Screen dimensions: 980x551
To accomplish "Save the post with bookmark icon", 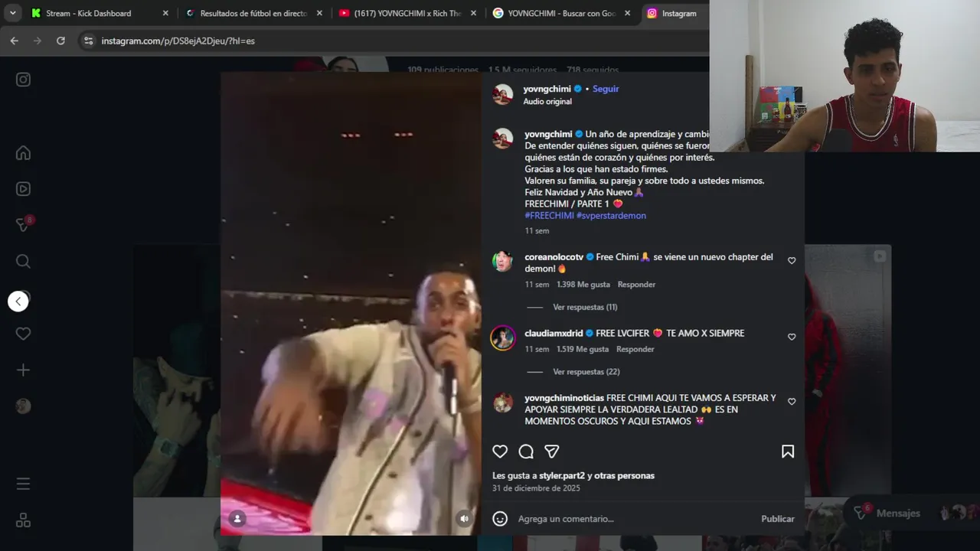I will pos(788,452).
